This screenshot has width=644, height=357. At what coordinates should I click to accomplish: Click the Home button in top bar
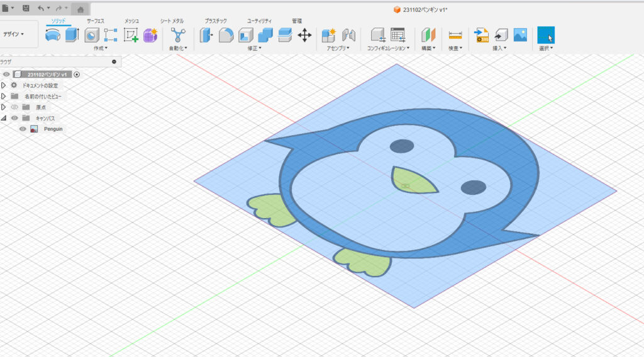pos(80,9)
